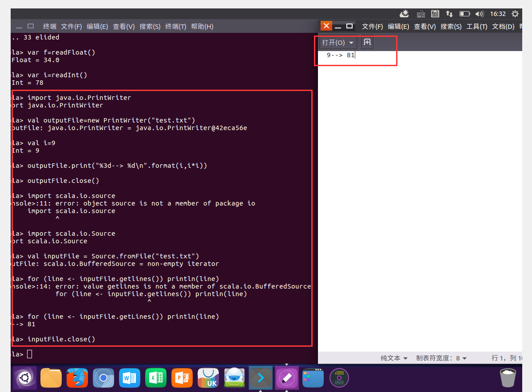The width and height of the screenshot is (532, 392).
Task: Launch the PowerPoint presentation app in dock
Action: point(182,378)
